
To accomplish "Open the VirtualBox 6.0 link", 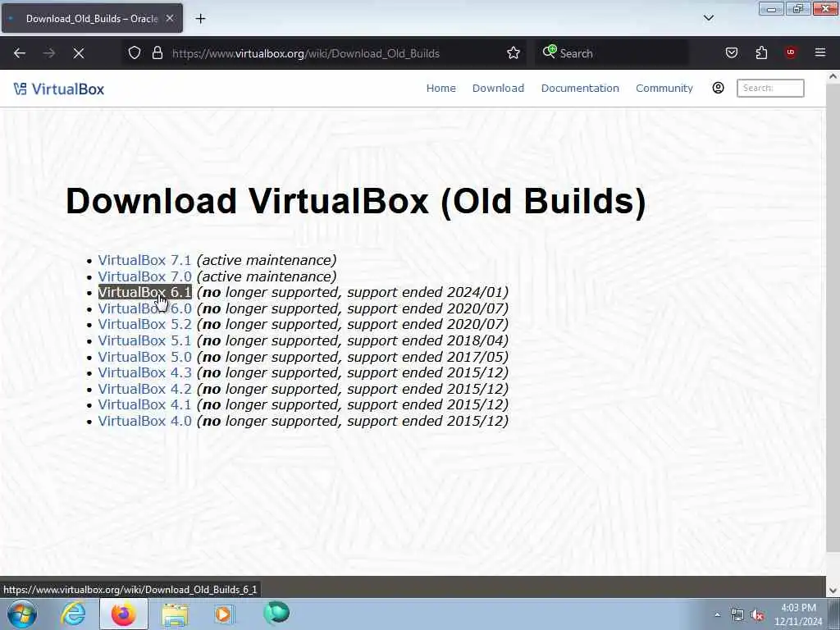I will [144, 308].
